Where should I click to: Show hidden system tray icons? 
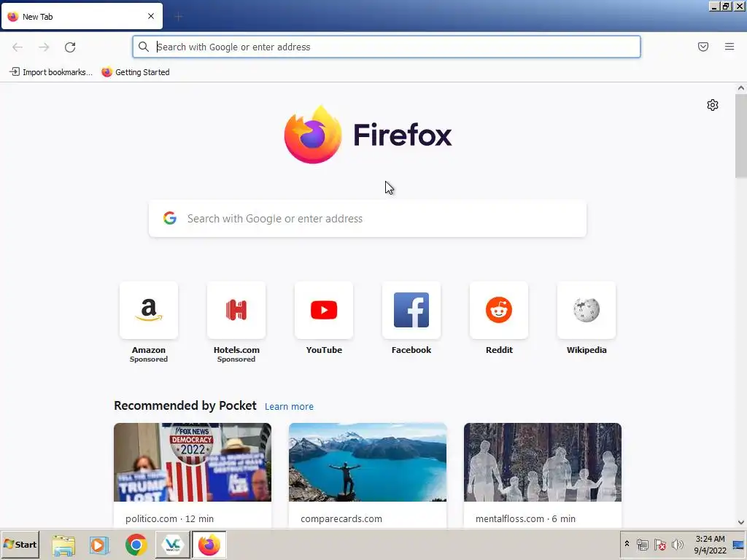(627, 544)
